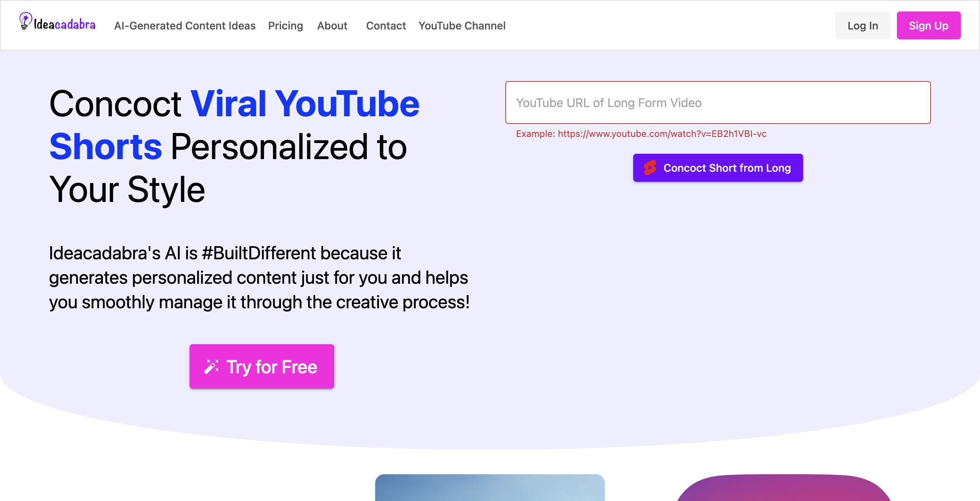
Task: Click the pink Sign Up button
Action: coord(929,26)
